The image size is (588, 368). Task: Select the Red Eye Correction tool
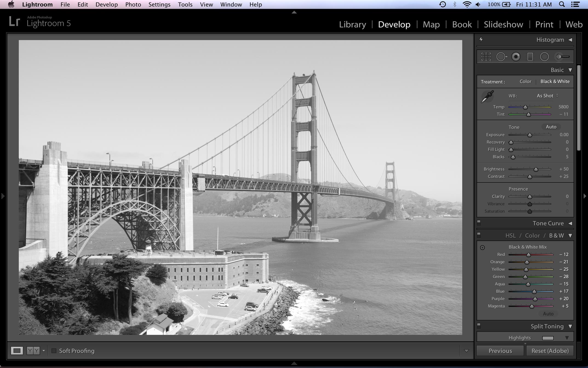(516, 57)
